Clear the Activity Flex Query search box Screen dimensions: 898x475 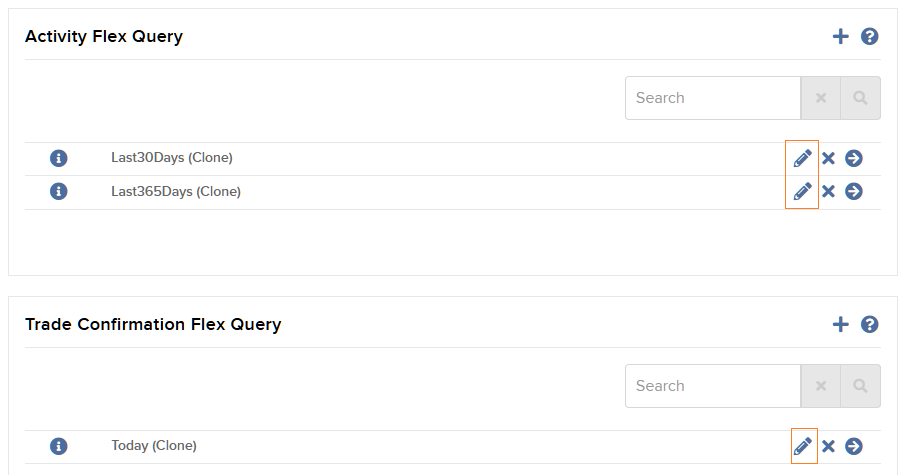tap(821, 98)
